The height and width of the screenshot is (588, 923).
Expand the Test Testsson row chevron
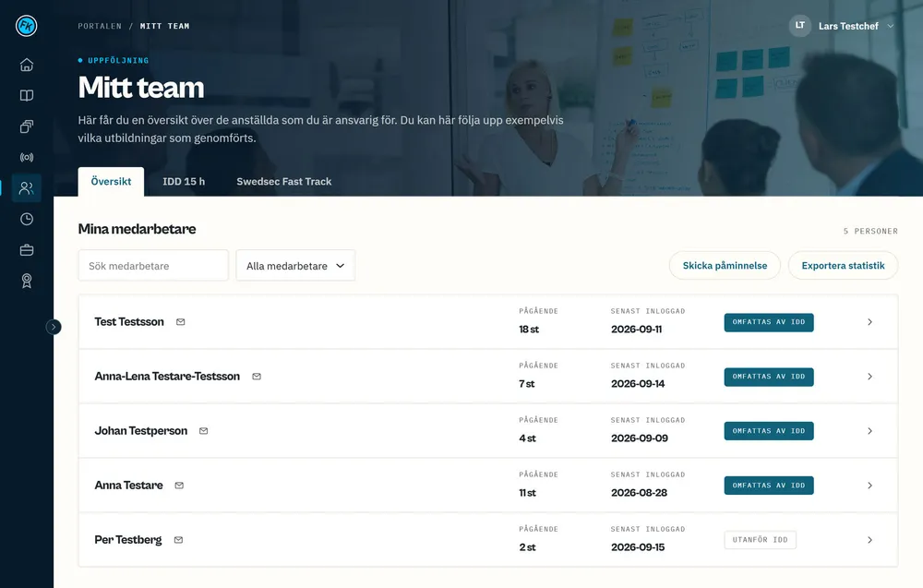click(x=869, y=322)
